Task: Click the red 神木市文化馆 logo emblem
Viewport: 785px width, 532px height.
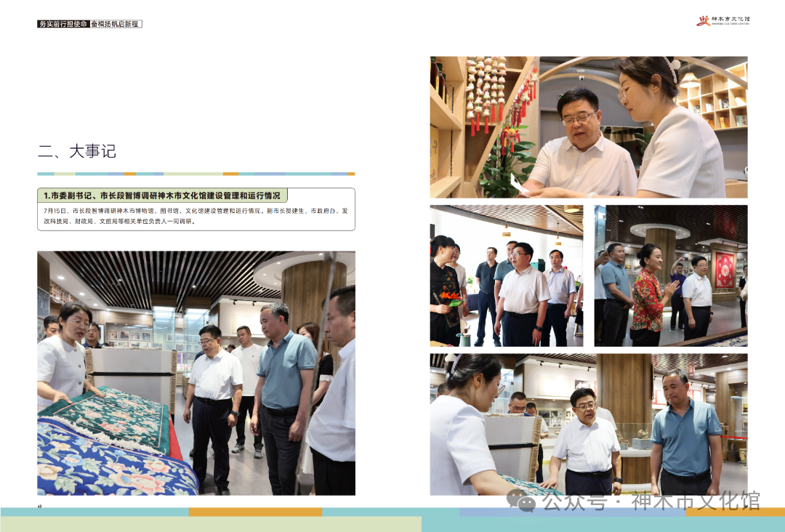Action: [704, 20]
